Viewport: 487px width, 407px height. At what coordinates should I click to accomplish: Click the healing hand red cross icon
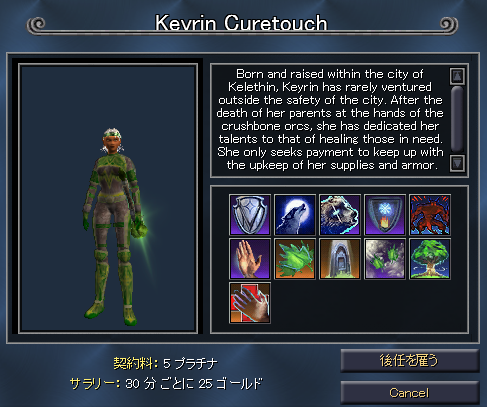[x=250, y=303]
